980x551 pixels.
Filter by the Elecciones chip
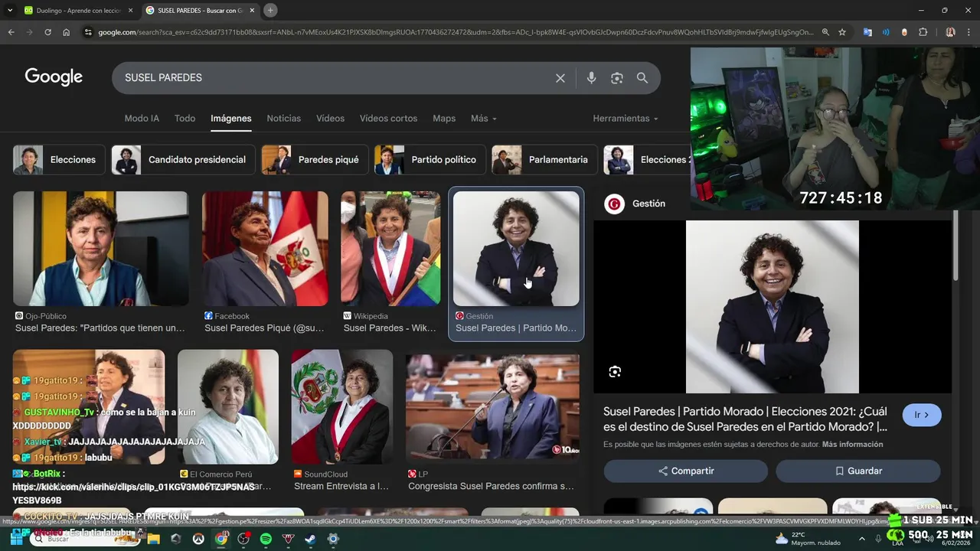click(59, 160)
